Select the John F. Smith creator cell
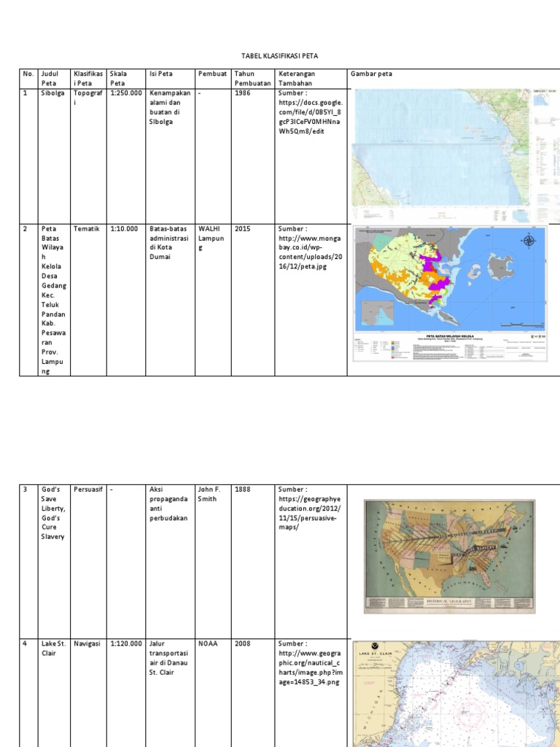Screen dimensions: 560x747 [209, 494]
